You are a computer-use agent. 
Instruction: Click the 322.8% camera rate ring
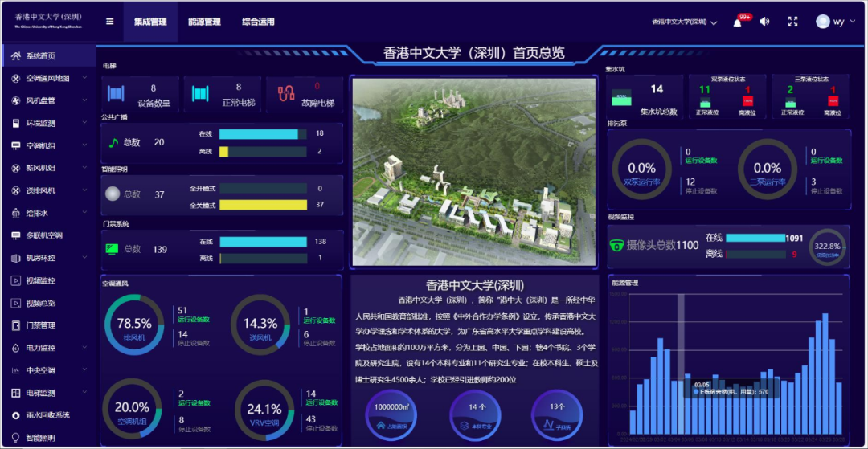click(828, 247)
